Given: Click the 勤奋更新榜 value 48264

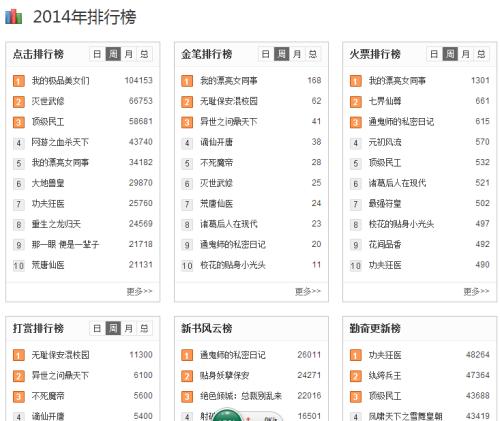Looking at the screenshot, I should click(478, 355).
